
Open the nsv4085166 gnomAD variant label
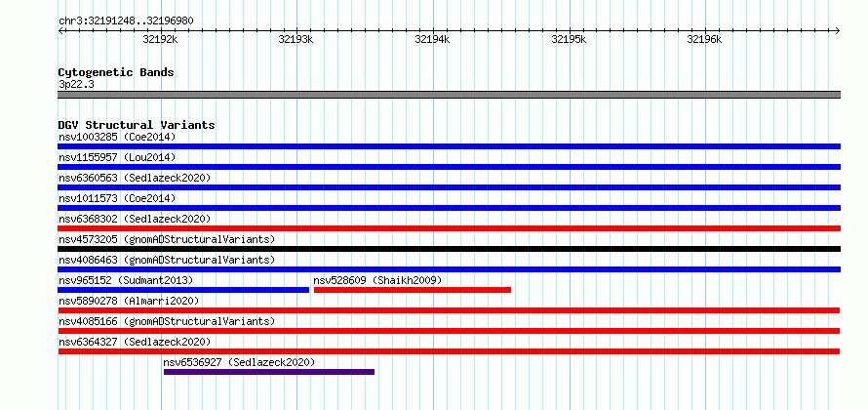click(167, 321)
